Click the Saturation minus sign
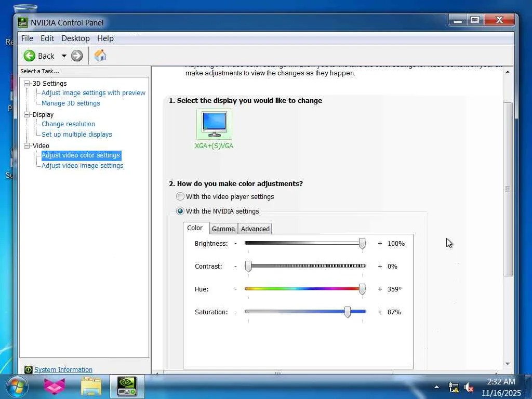 [235, 312]
